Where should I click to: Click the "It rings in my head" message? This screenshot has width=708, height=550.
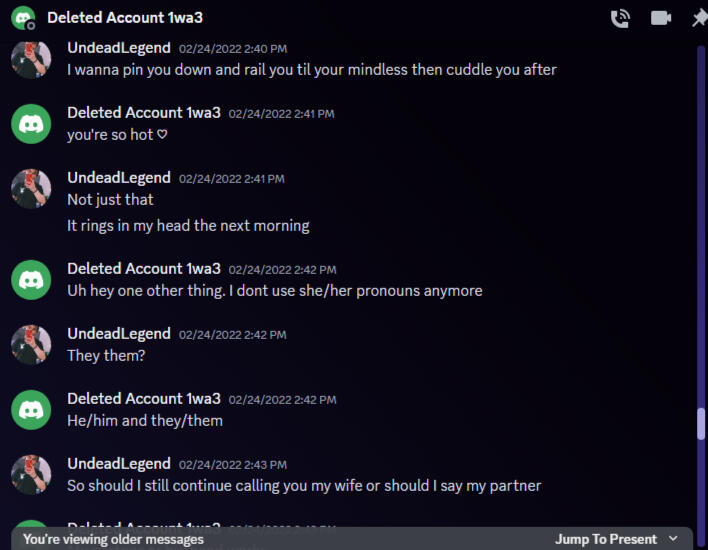coord(188,225)
